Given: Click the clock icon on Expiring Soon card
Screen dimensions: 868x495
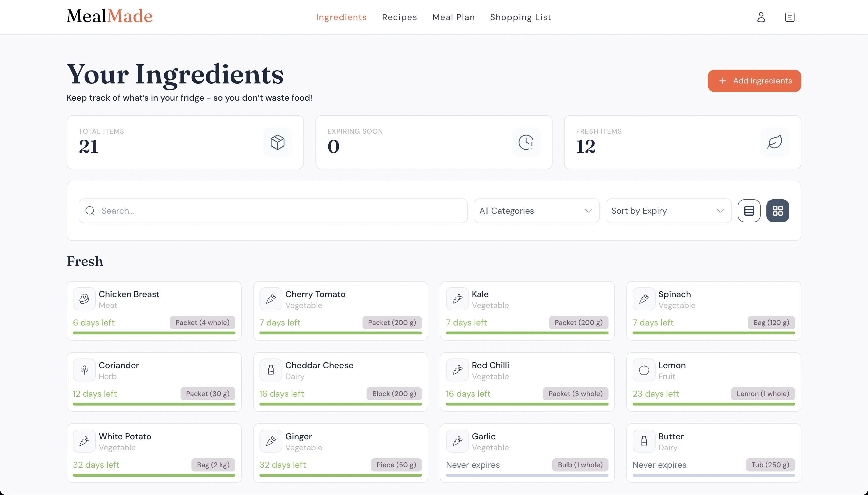Looking at the screenshot, I should (526, 142).
